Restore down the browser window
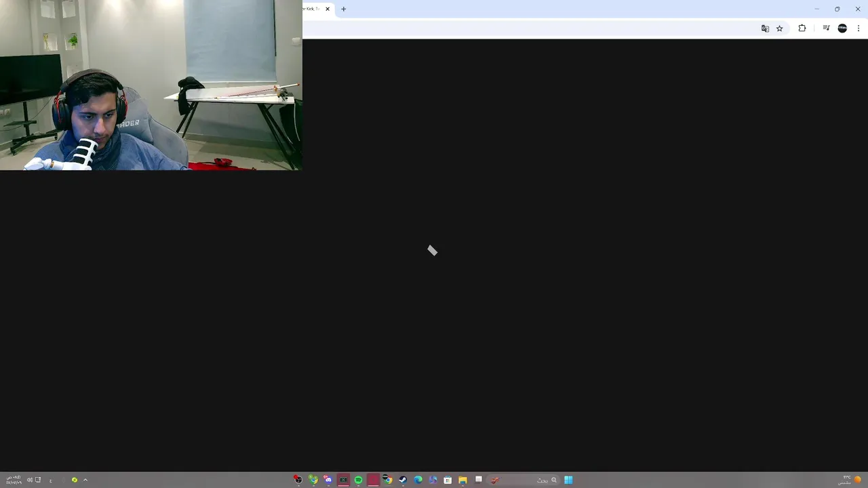This screenshot has width=868, height=488. click(837, 9)
